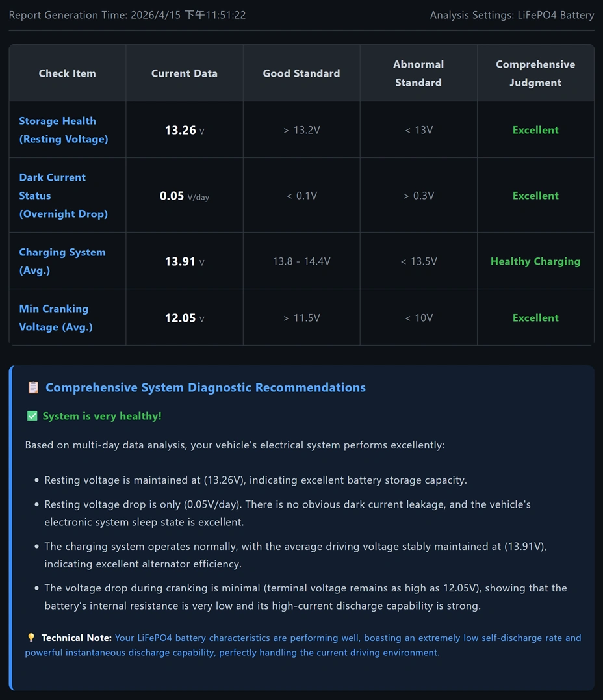The image size is (603, 700).
Task: Click the clipboard icon beside Diagnostic Recommendations
Action: tap(33, 388)
